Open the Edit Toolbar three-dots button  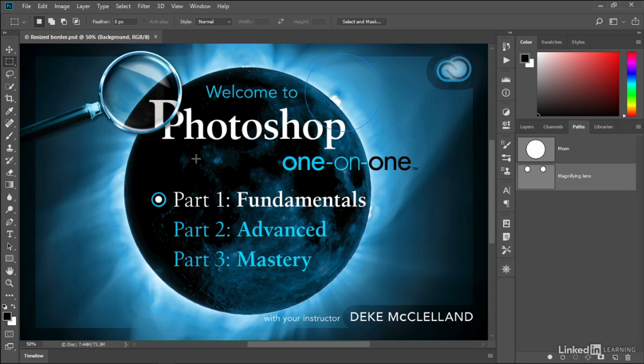point(9,295)
